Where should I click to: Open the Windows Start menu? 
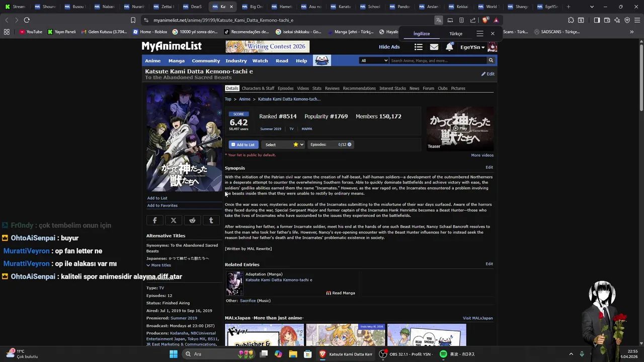pos(173,354)
